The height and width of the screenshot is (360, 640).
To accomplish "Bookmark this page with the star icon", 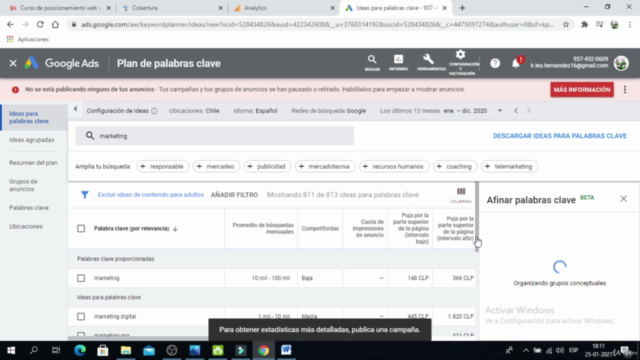I will [566, 24].
